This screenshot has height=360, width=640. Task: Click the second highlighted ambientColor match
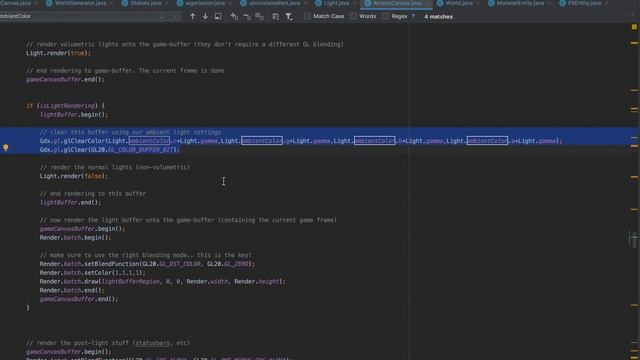coord(262,141)
